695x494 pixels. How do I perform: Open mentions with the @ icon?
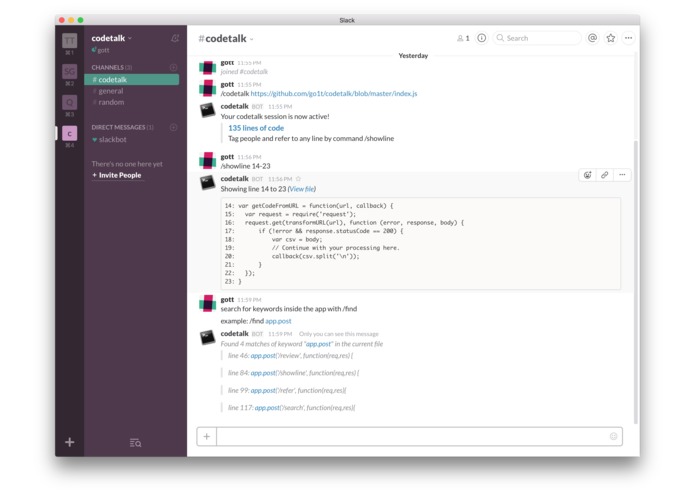coord(592,38)
